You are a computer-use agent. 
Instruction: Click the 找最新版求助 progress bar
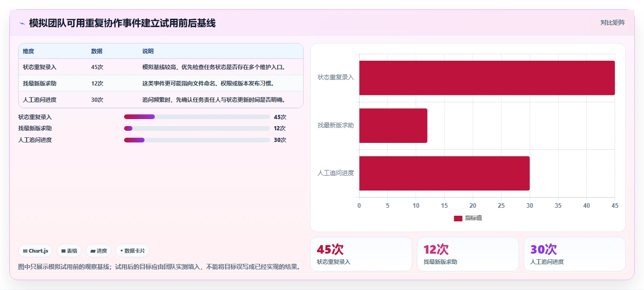click(197, 128)
